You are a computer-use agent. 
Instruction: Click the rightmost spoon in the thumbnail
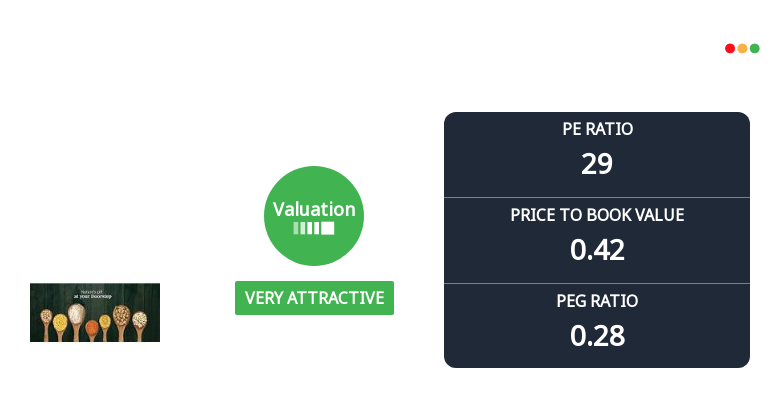pos(139,320)
